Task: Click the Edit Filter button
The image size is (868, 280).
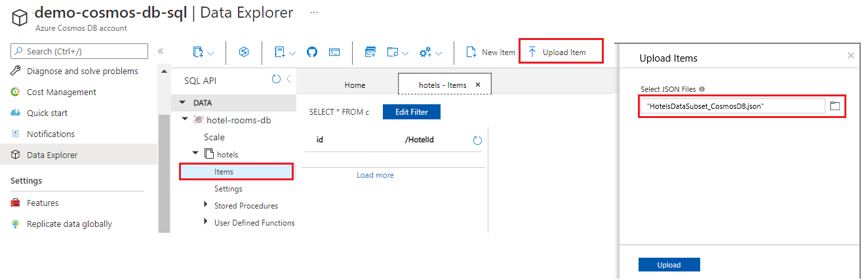Action: pyautogui.click(x=412, y=112)
